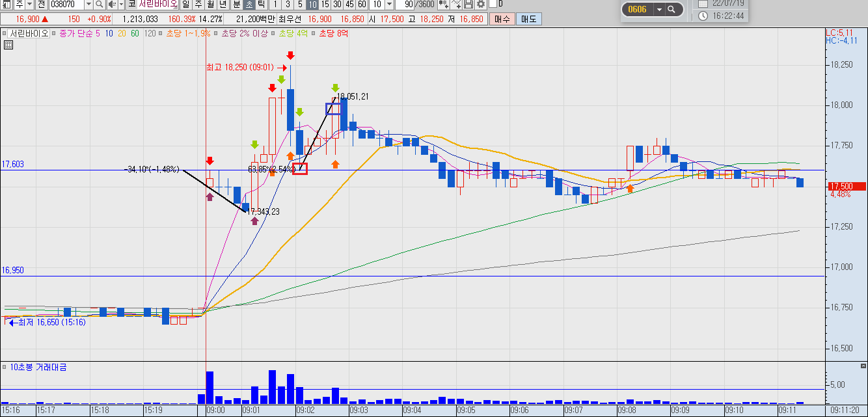Select the 30 interval button

[337, 5]
